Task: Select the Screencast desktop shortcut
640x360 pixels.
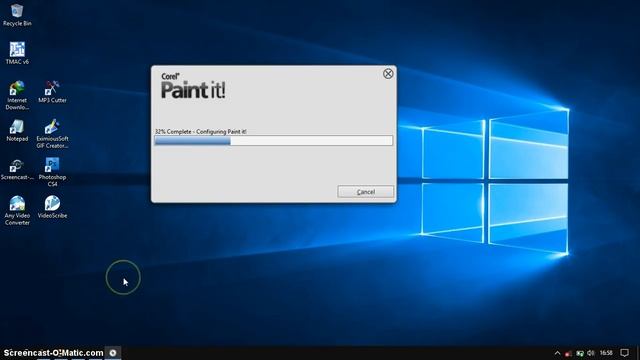Action: pyautogui.click(x=17, y=170)
